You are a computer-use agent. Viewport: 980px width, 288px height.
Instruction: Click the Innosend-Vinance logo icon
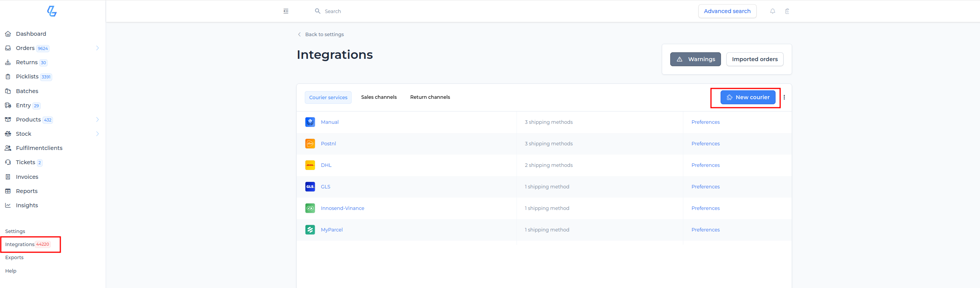(x=310, y=208)
